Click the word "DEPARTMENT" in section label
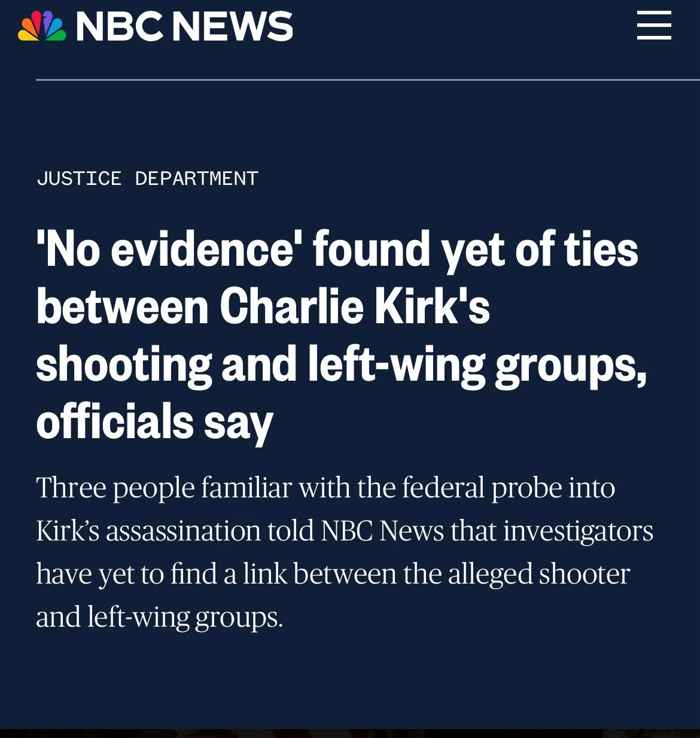This screenshot has height=738, width=700. 196,178
